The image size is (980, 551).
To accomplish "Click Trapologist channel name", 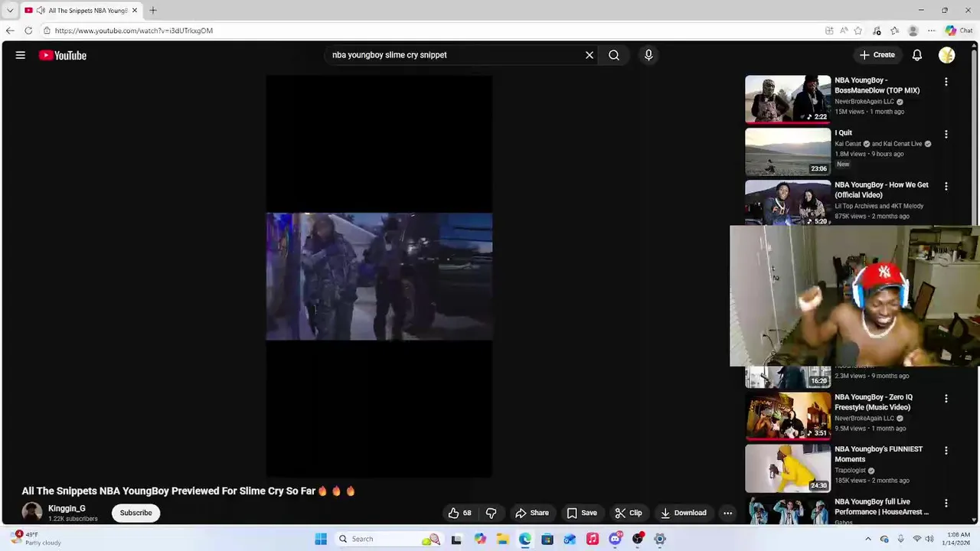I will point(850,471).
